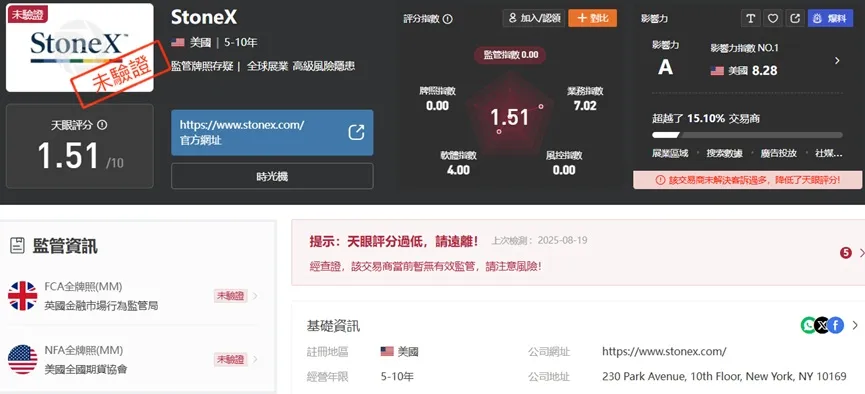Click the 業務指數 7.02 value
This screenshot has height=394, width=865.
point(585,105)
